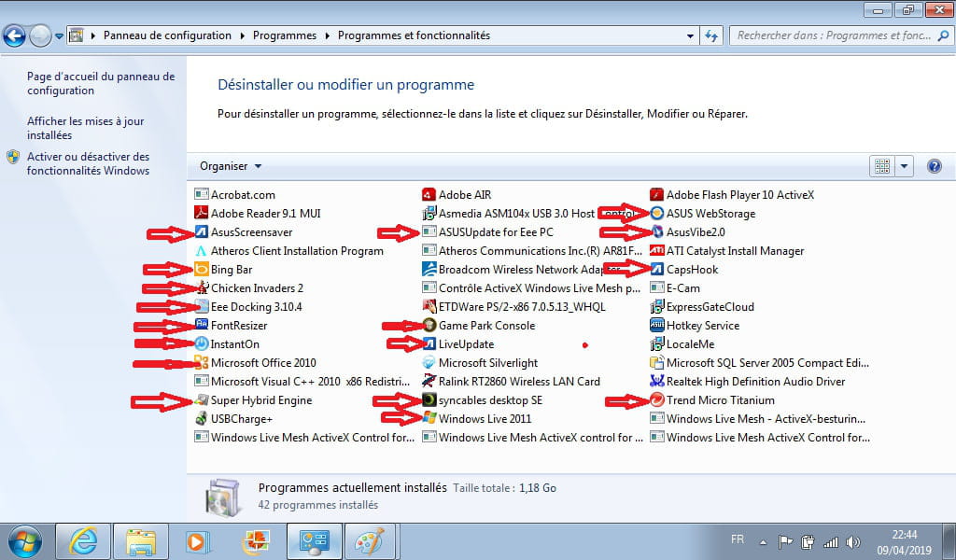
Task: Expand the arrow after Panneau de configuration
Action: coord(242,36)
